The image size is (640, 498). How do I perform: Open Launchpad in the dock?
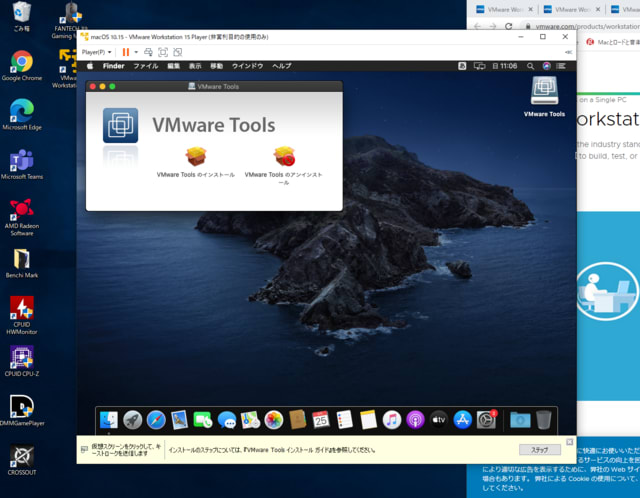click(x=133, y=420)
